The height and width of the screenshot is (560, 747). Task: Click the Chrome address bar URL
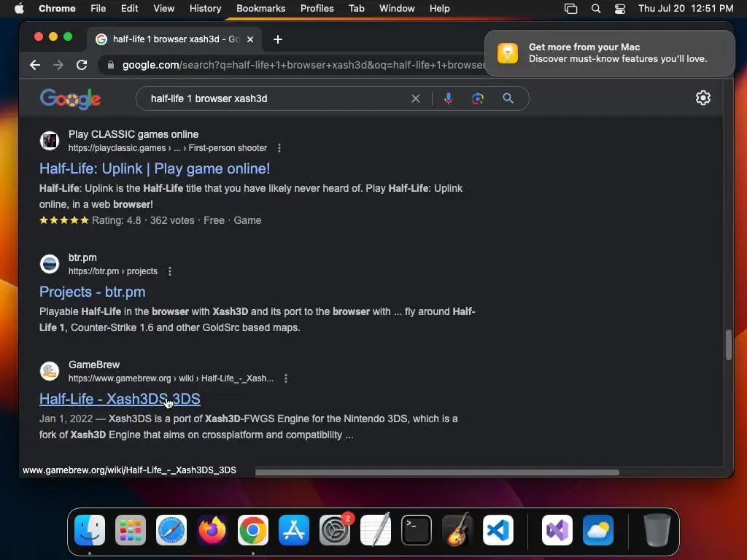(x=303, y=65)
